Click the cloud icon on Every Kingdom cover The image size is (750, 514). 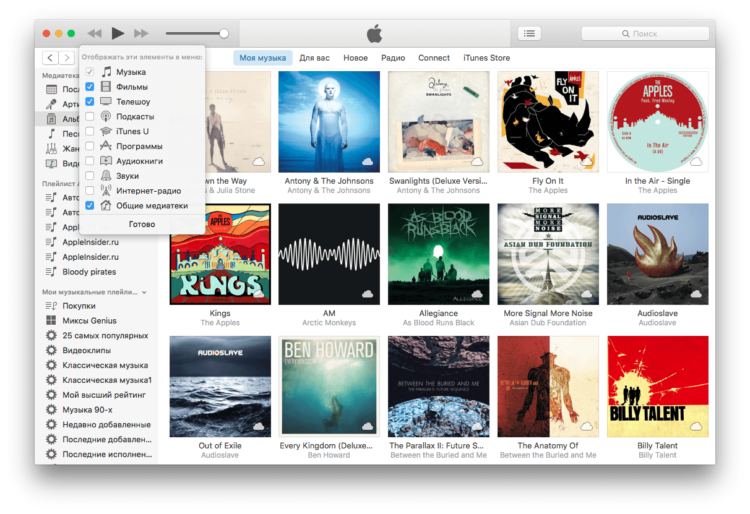[367, 426]
